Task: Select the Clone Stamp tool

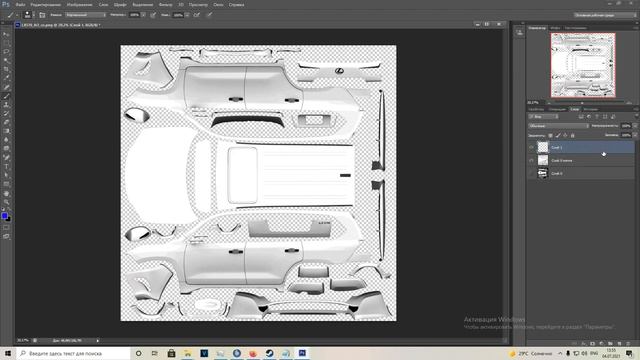Action: pos(6,104)
